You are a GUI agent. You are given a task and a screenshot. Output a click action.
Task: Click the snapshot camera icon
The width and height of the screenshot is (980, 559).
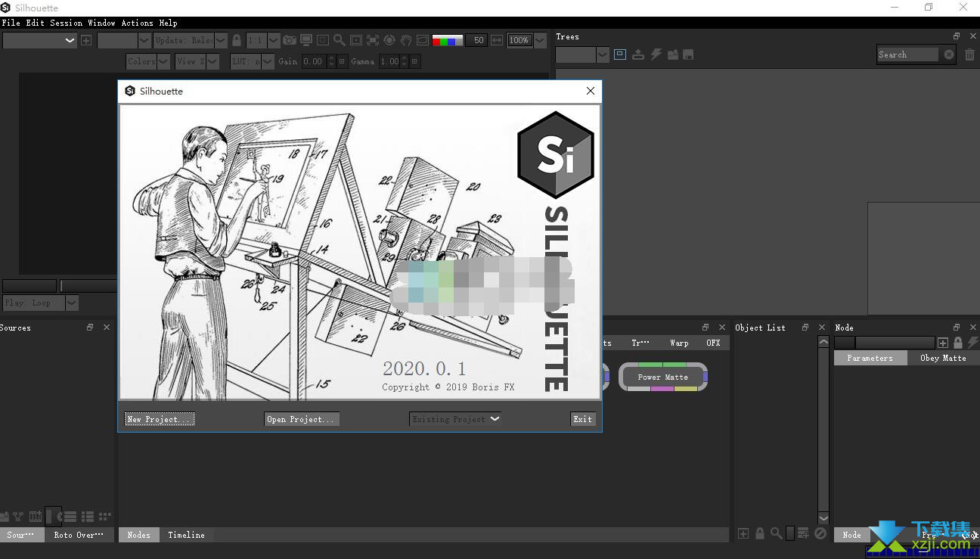pos(290,40)
